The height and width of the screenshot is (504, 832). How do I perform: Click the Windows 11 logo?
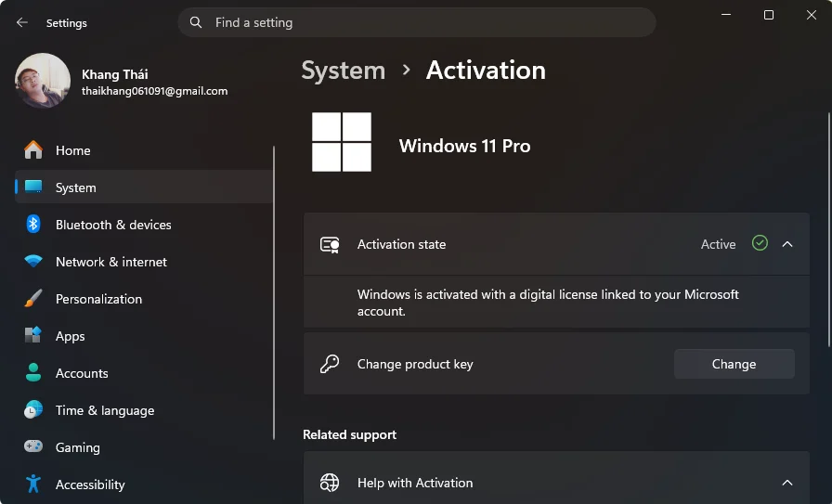342,142
